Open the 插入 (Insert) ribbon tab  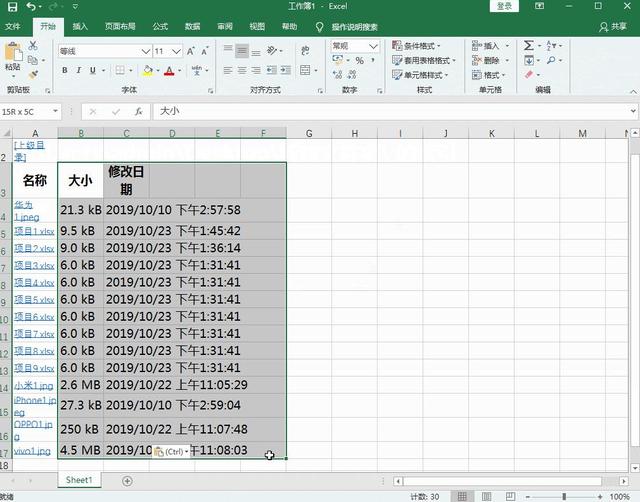coord(80,26)
